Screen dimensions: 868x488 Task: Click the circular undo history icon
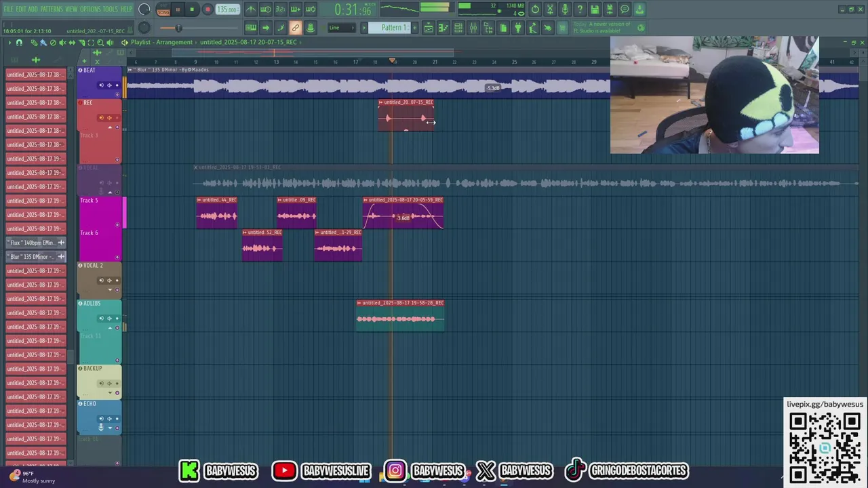click(535, 9)
